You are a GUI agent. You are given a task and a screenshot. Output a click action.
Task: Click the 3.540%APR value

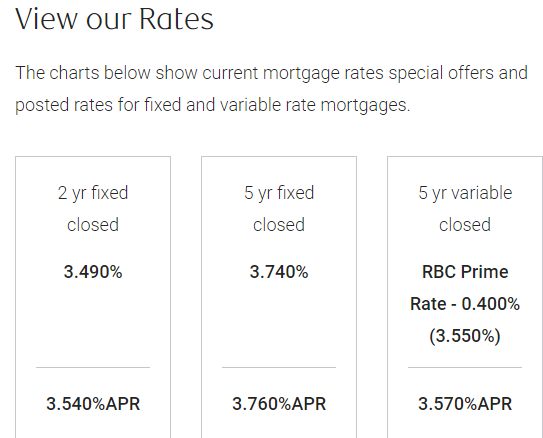93,404
